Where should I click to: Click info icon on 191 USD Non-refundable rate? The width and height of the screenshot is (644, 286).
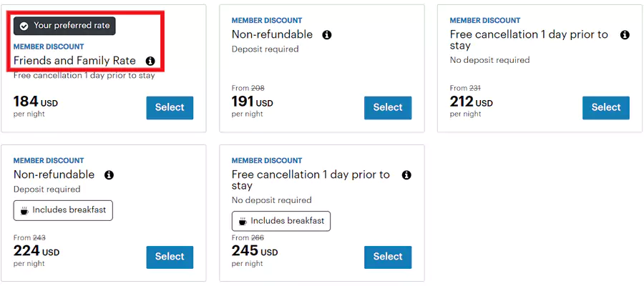pyautogui.click(x=327, y=35)
